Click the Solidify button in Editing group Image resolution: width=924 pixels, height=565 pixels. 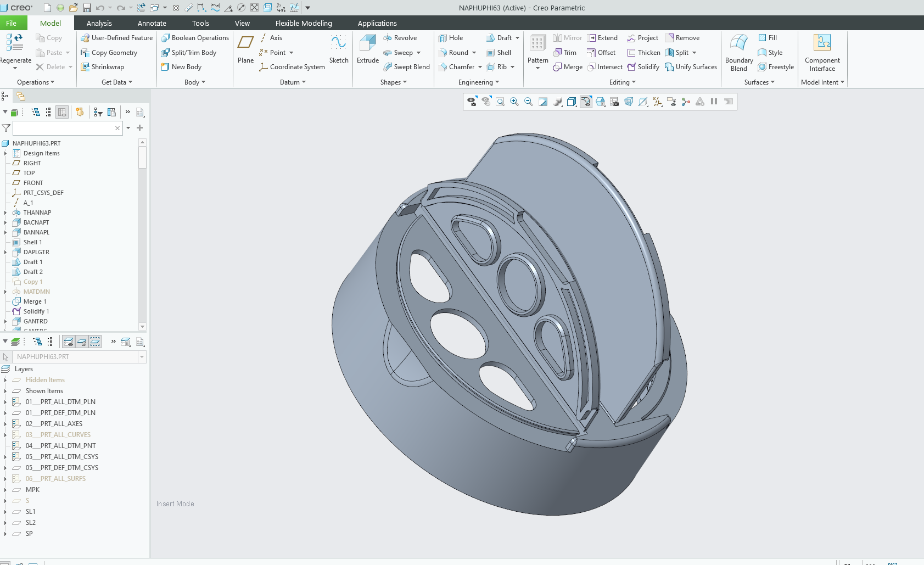point(643,67)
